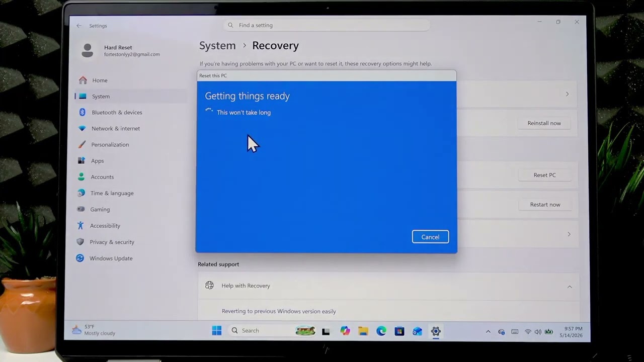
Task: Click the search highlight image in taskbar search
Action: (305, 331)
